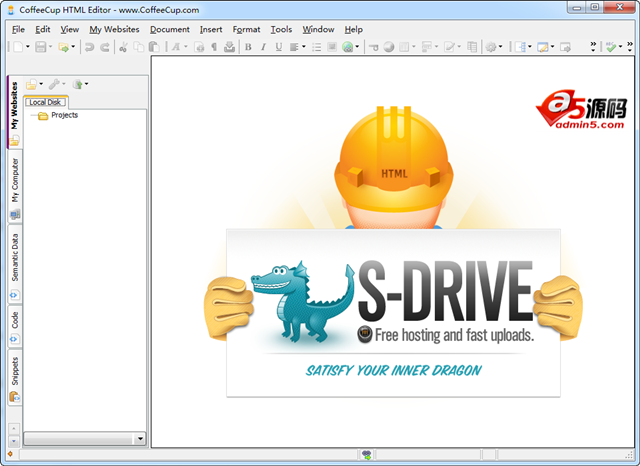Viewport: 640px width, 466px height.
Task: Expand the Open folder dropdown arrow
Action: pos(73,47)
